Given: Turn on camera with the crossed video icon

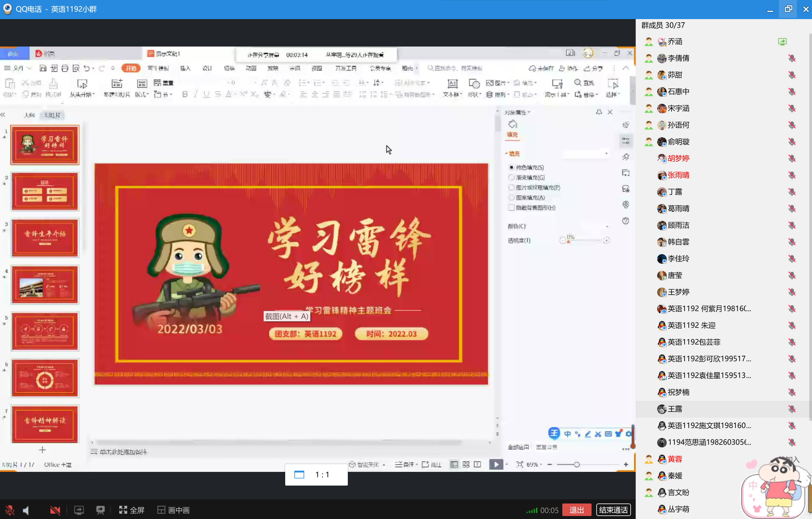Looking at the screenshot, I should [55, 510].
